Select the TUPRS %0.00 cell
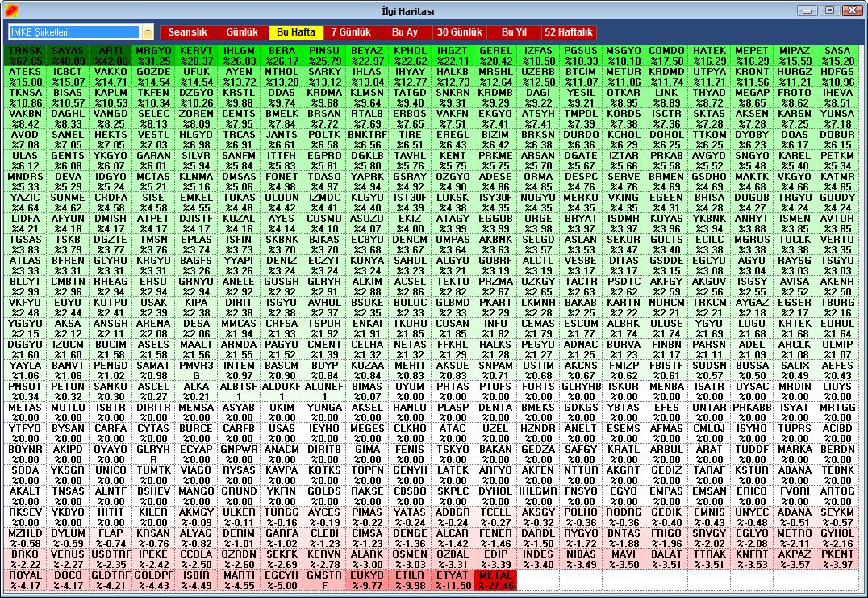 pos(795,433)
